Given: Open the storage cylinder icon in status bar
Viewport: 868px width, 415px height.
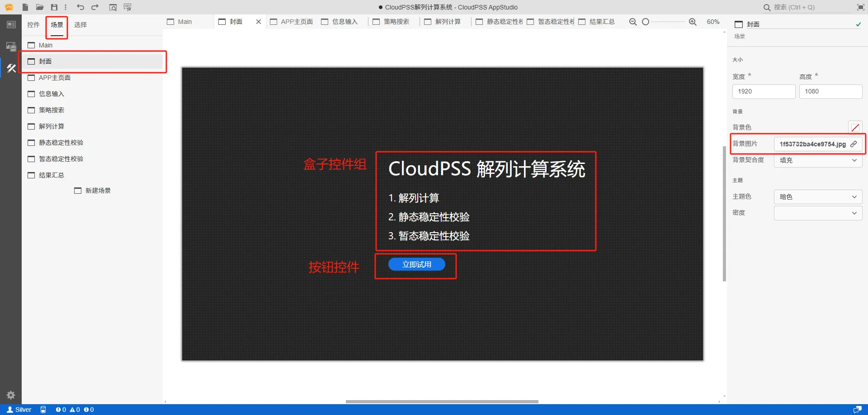Looking at the screenshot, I should [x=43, y=410].
